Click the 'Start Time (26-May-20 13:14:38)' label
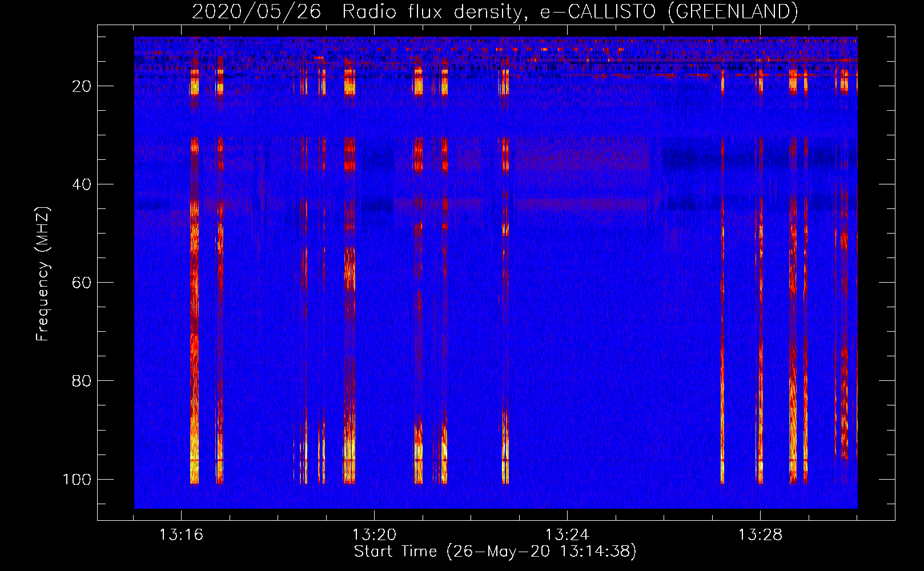Viewport: 924px width, 571px height. tap(495, 552)
